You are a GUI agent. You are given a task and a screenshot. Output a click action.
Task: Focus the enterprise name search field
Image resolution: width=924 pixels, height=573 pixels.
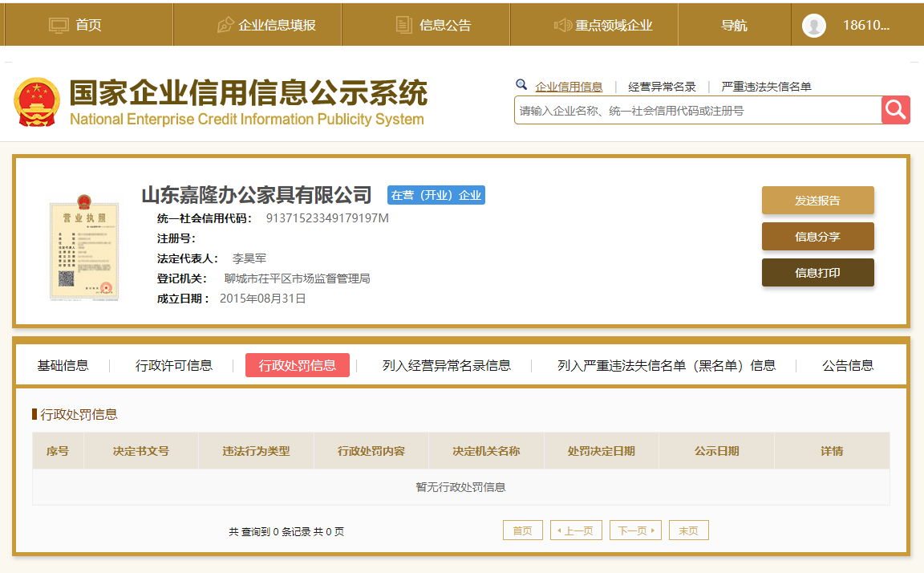(x=698, y=110)
